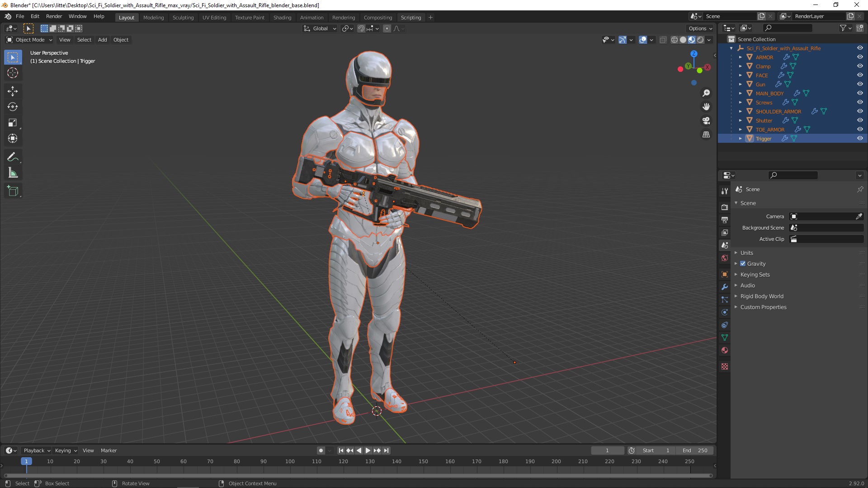Click the 3D cursor tool
Screen dimensions: 868x488
pos(13,73)
